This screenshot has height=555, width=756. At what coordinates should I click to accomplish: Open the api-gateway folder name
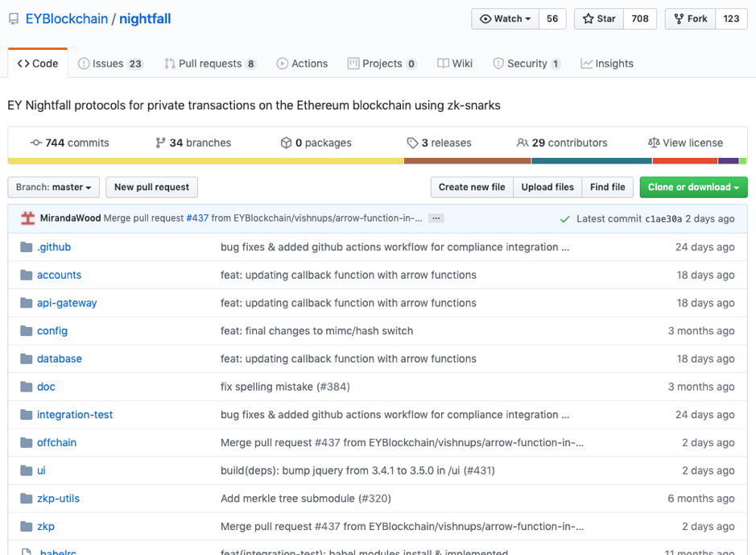[x=67, y=303]
